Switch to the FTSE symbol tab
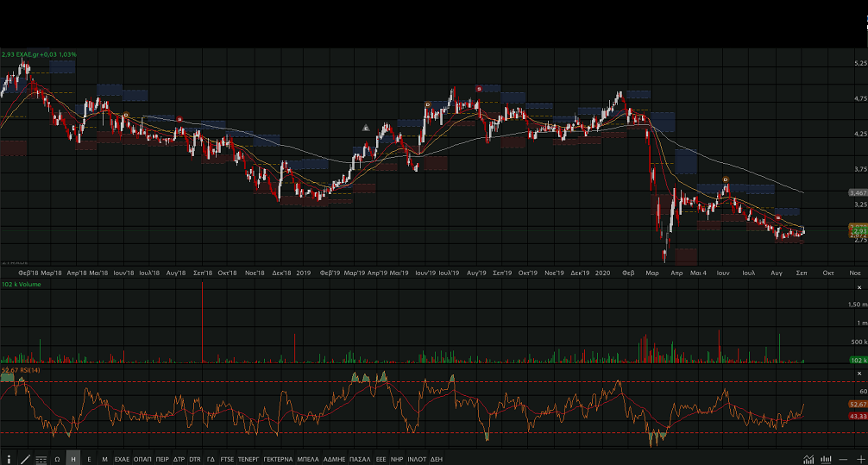This screenshot has height=465, width=868. pyautogui.click(x=227, y=459)
